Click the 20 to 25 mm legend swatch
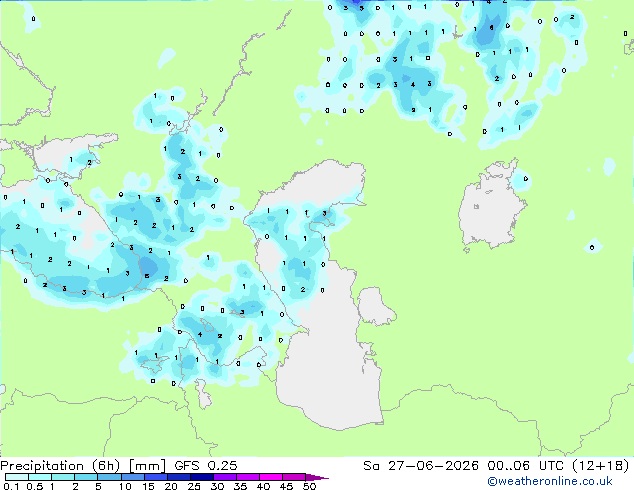634x490 pixels. tap(178, 477)
